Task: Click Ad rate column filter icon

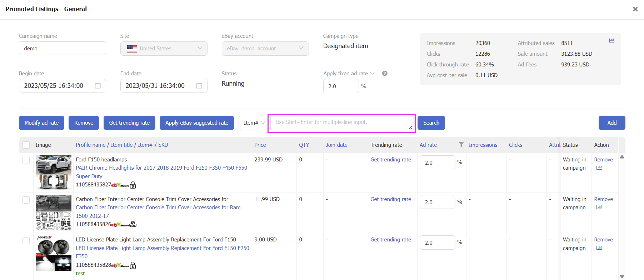Action: click(461, 145)
